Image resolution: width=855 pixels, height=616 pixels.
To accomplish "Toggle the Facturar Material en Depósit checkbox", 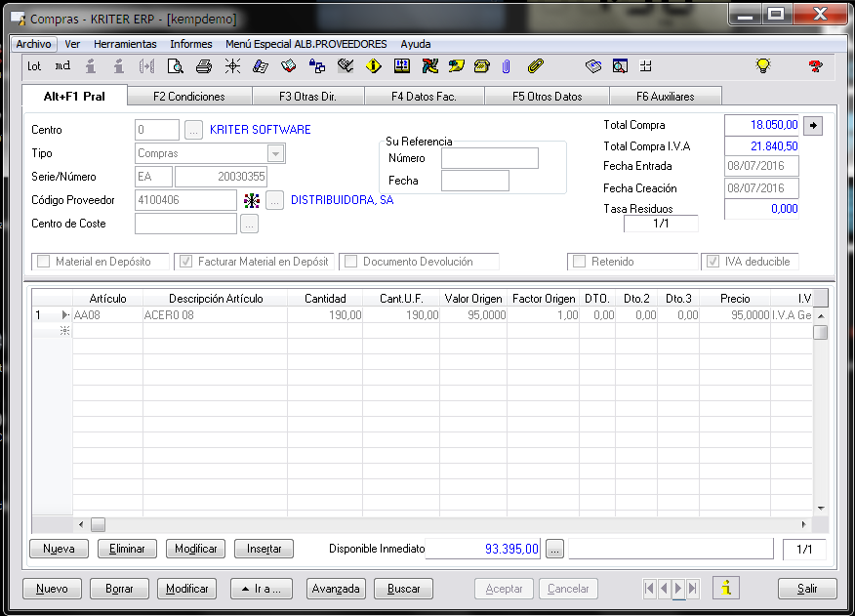I will [x=185, y=262].
